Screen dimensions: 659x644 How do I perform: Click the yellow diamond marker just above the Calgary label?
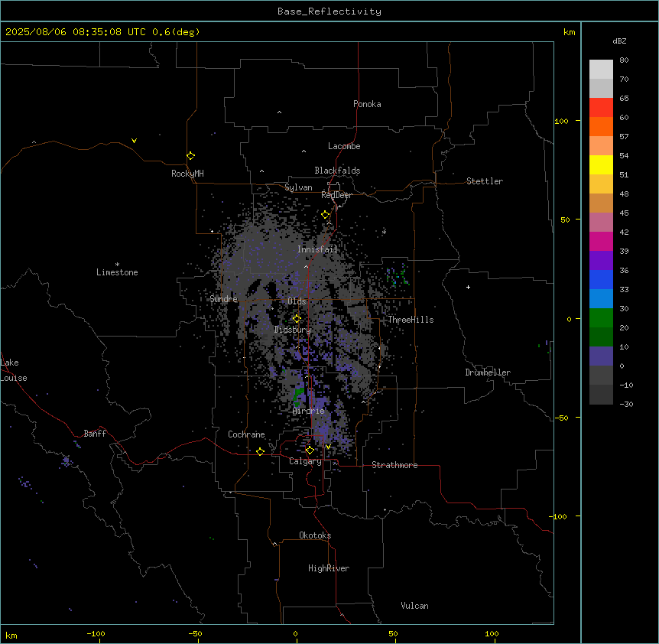[x=310, y=450]
